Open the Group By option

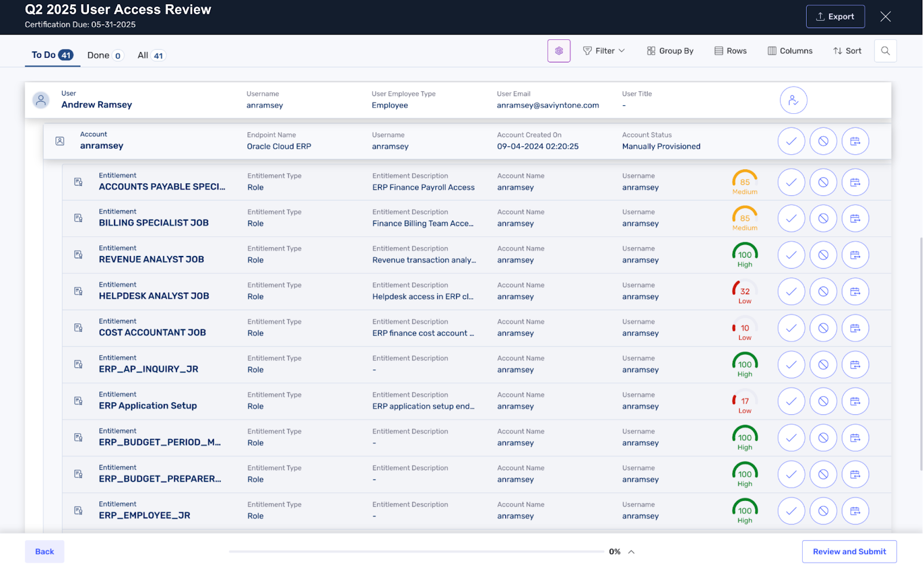coord(669,51)
